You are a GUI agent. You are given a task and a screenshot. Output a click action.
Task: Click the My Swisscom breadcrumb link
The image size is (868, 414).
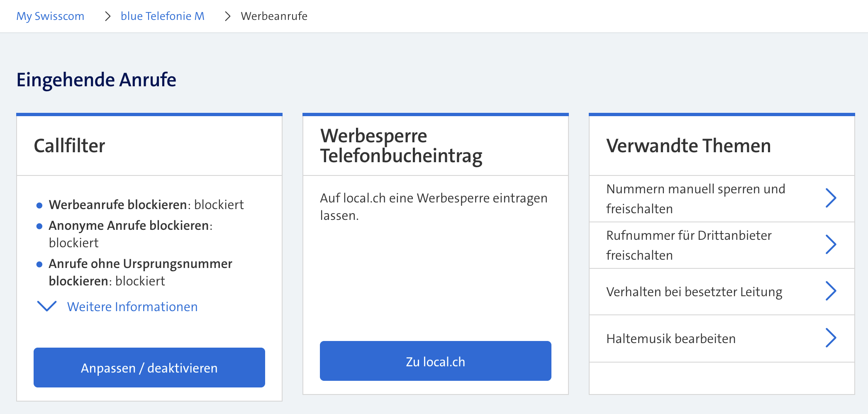point(50,16)
